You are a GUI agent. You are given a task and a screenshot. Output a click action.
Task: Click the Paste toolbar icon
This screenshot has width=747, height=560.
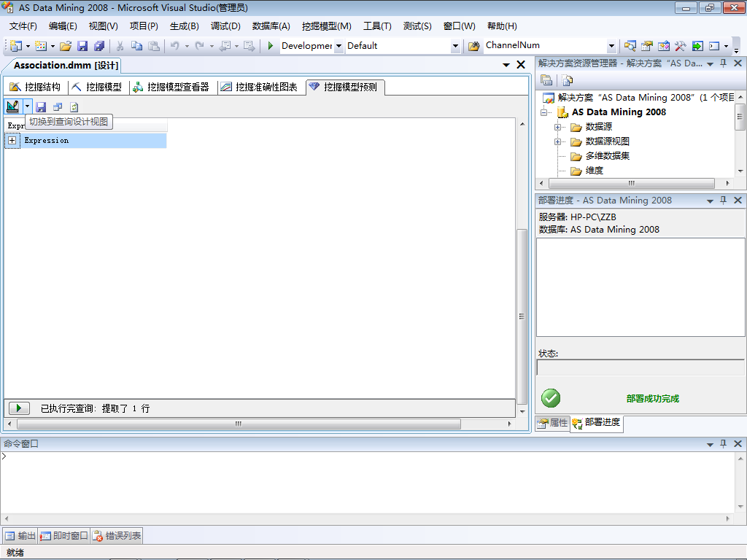153,46
